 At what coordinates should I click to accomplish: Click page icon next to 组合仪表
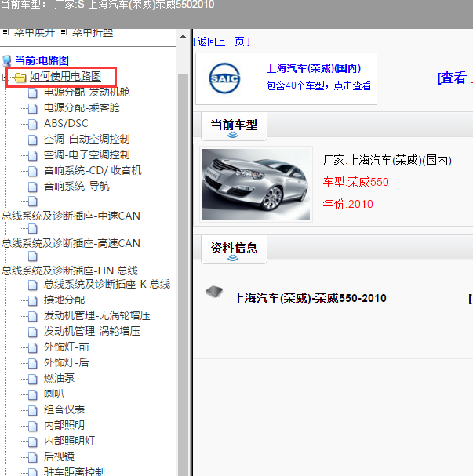[x=33, y=410]
